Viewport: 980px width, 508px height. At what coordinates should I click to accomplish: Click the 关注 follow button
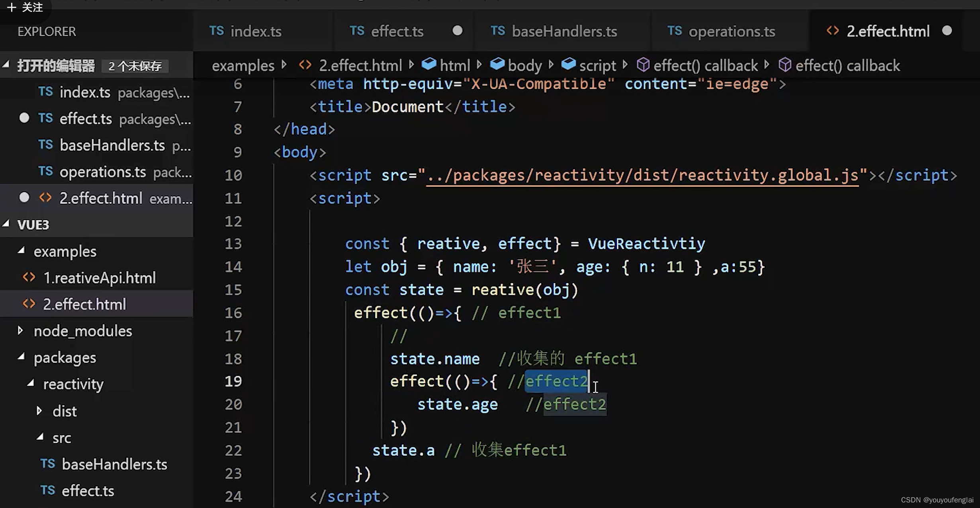[25, 8]
